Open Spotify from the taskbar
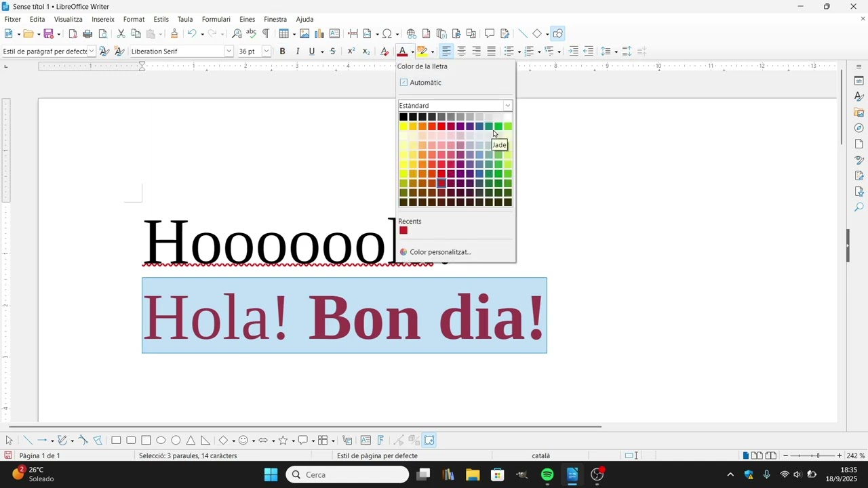The height and width of the screenshot is (488, 868). (547, 474)
